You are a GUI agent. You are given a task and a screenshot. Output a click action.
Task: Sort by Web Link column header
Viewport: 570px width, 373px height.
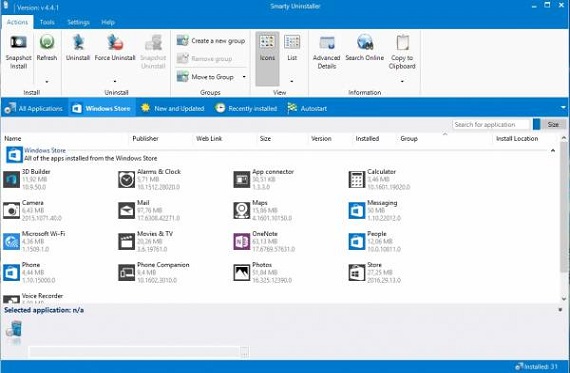pos(209,139)
